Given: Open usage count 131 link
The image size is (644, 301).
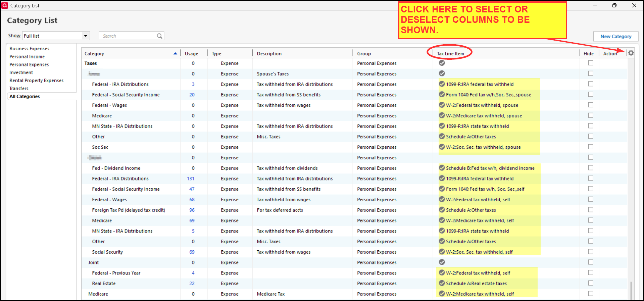Looking at the screenshot, I should click(x=191, y=179).
